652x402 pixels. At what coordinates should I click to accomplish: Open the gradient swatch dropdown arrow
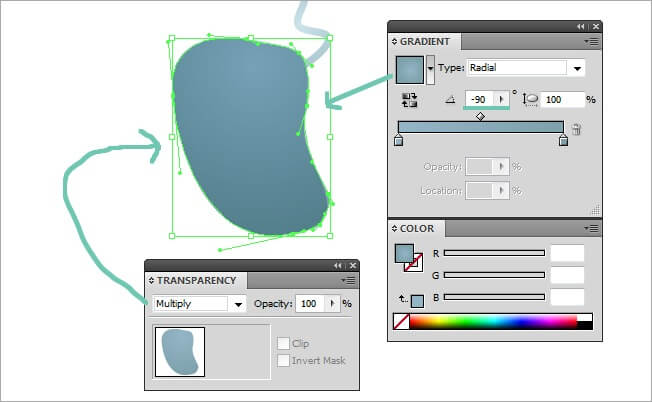(x=430, y=70)
